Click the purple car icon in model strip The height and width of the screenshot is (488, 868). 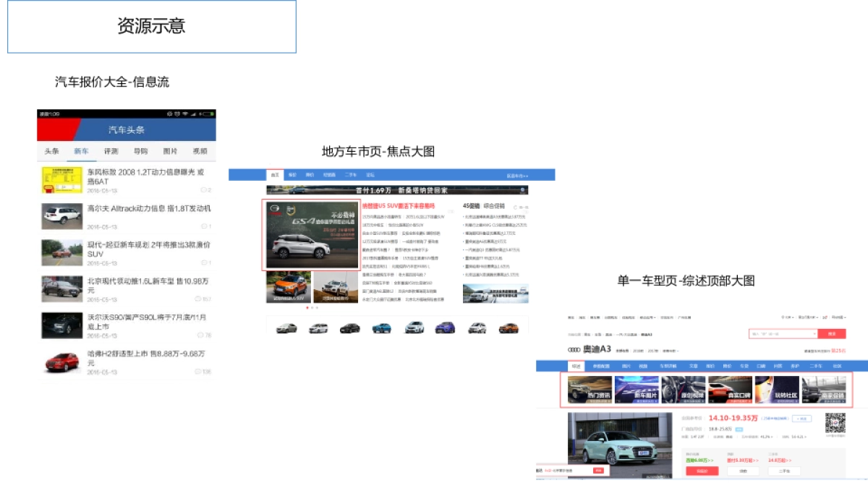point(445,328)
